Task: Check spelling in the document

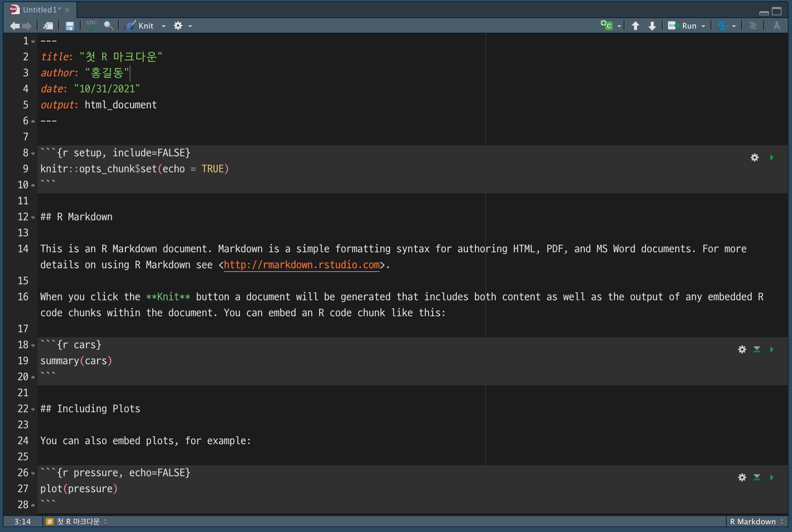Action: (x=91, y=25)
